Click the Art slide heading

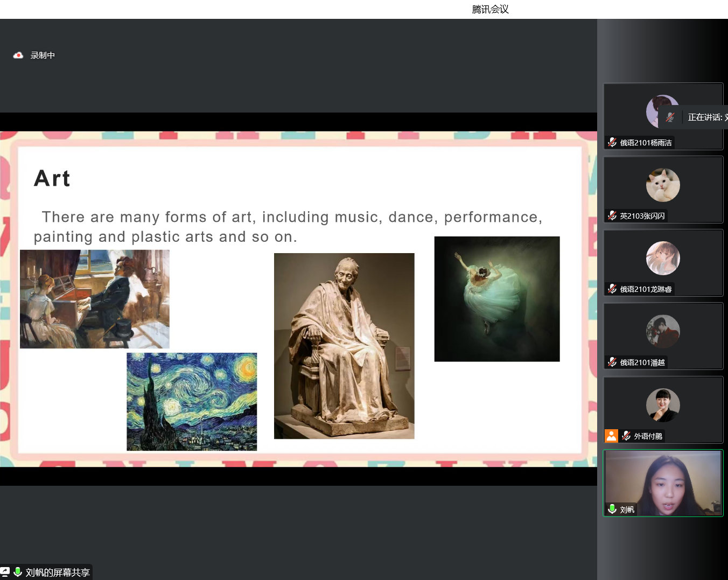point(52,178)
